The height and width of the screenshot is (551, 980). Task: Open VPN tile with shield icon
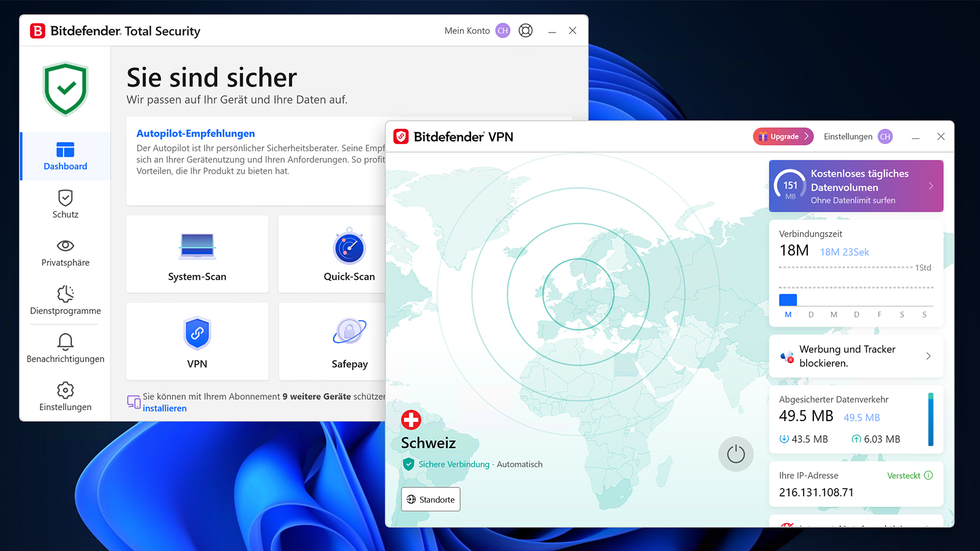click(197, 342)
